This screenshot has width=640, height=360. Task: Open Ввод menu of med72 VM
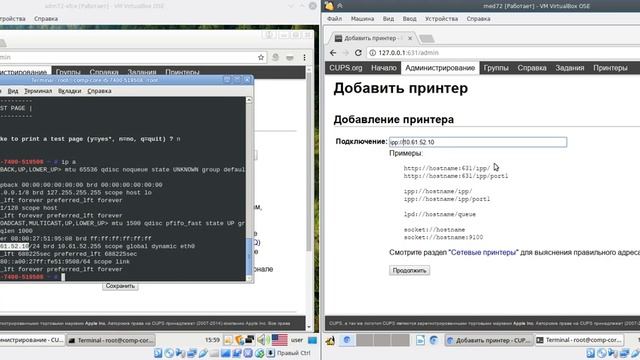[409, 19]
